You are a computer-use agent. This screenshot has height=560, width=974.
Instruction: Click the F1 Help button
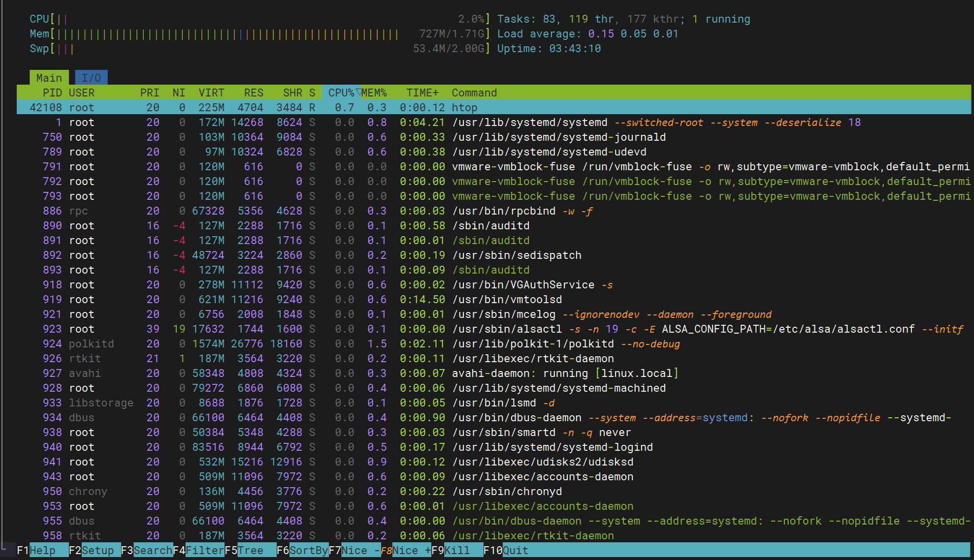42,550
